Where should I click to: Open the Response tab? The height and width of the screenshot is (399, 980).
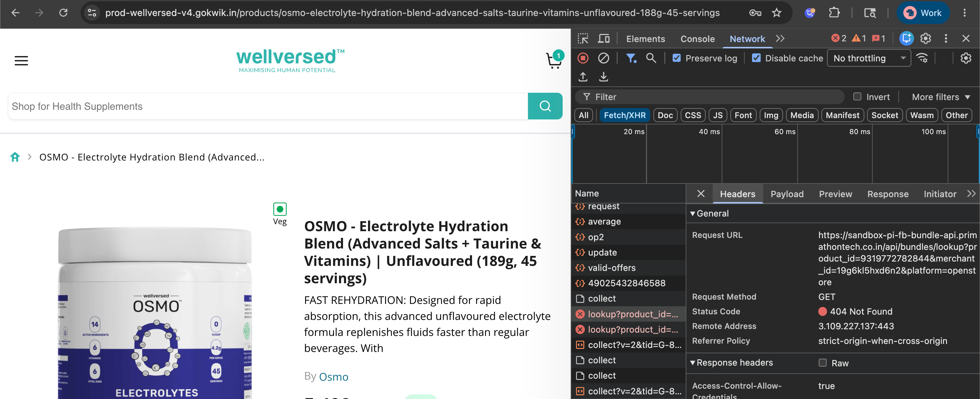tap(888, 194)
